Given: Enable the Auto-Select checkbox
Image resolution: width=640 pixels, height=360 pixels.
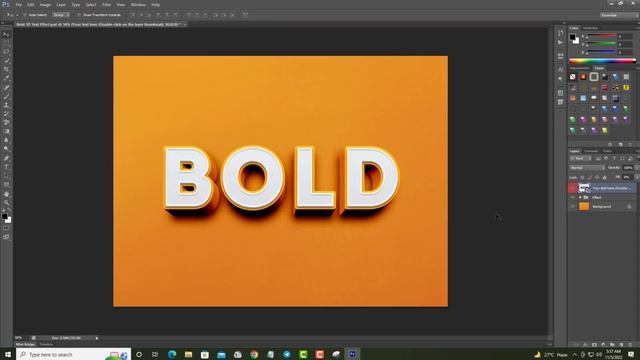Looking at the screenshot, I should (24, 15).
